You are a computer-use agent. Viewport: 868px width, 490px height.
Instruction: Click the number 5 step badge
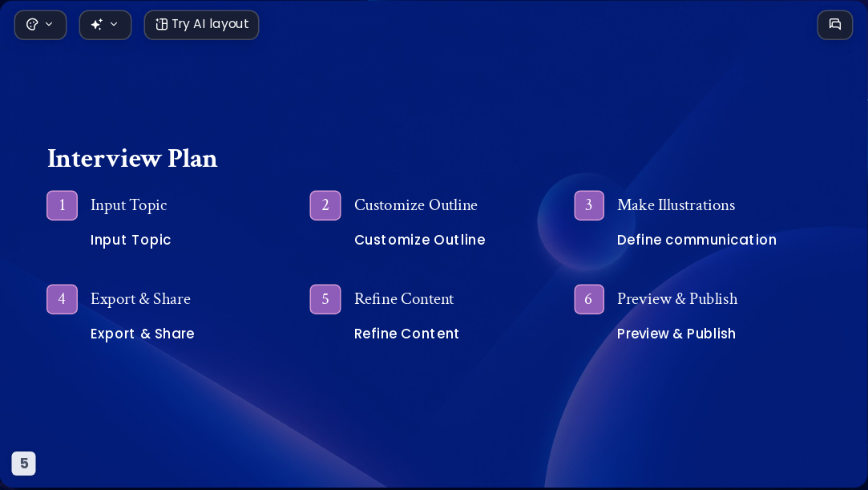click(325, 299)
